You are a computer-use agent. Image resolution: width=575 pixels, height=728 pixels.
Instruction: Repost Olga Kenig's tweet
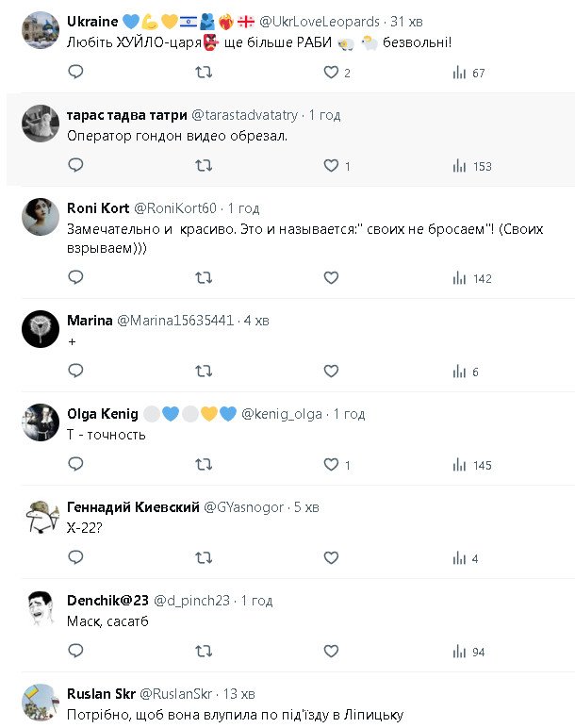tap(203, 465)
